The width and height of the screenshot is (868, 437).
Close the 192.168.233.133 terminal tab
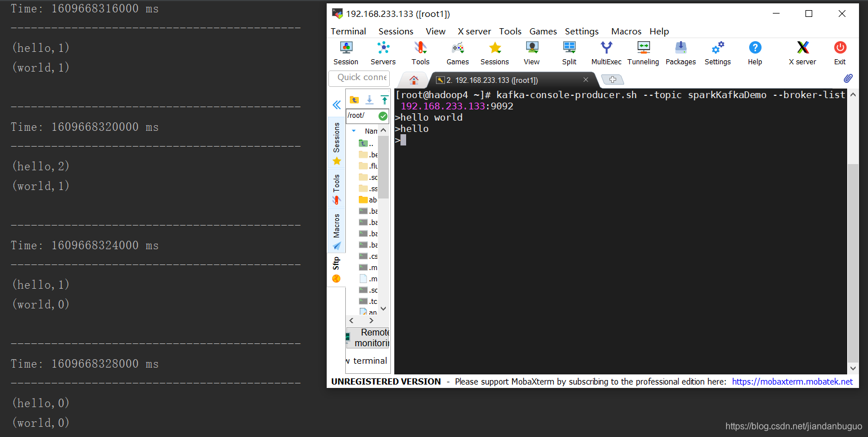pyautogui.click(x=586, y=80)
